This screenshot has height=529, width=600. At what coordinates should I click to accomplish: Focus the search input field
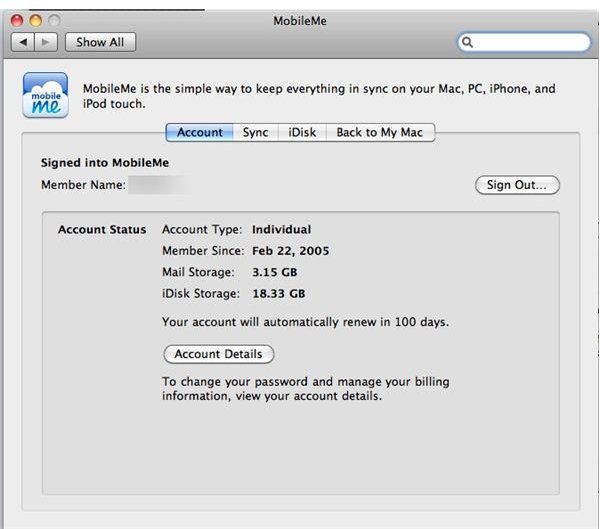524,42
